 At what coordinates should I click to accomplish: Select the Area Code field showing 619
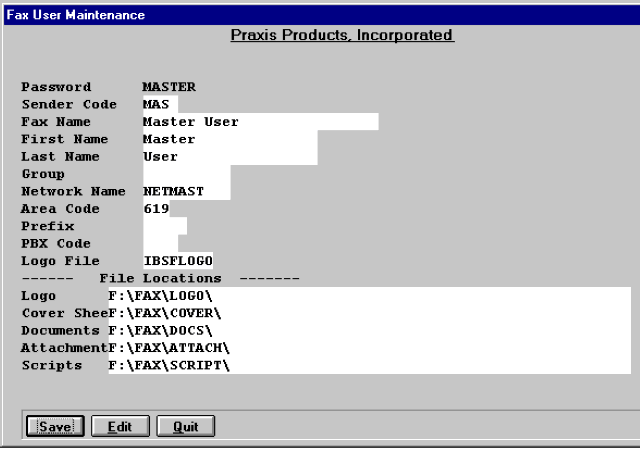tap(156, 209)
